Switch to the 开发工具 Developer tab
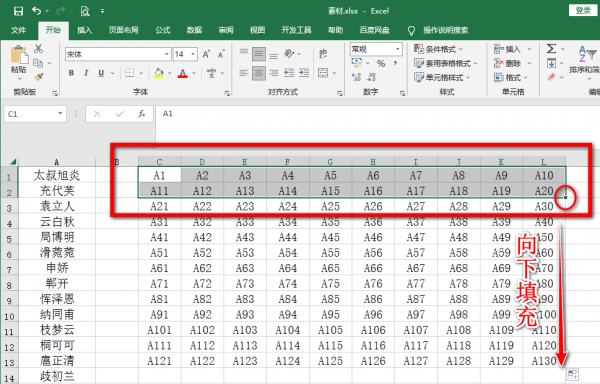 coord(297,30)
